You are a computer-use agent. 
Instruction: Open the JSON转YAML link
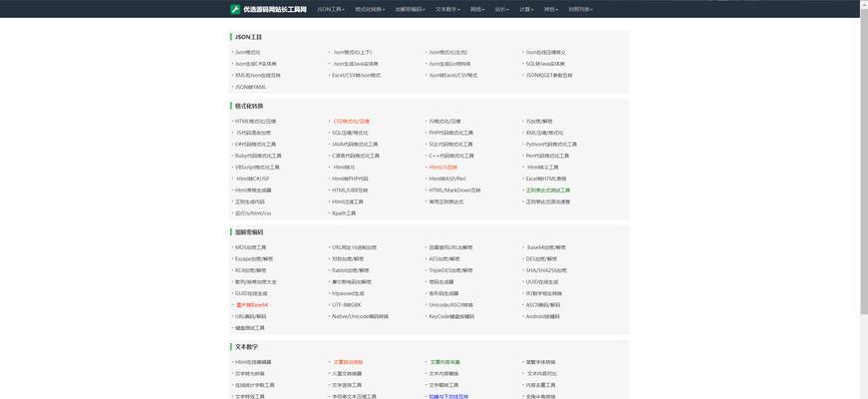(250, 87)
